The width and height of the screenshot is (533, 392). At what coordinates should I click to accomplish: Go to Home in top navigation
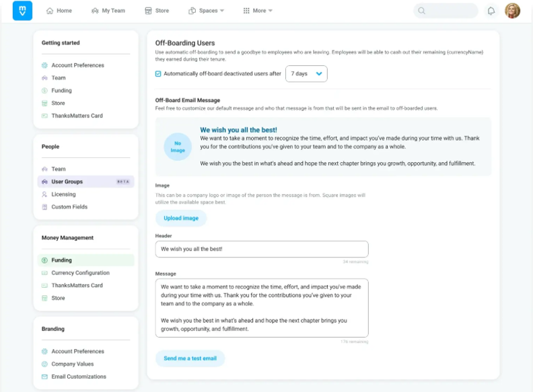coord(64,11)
